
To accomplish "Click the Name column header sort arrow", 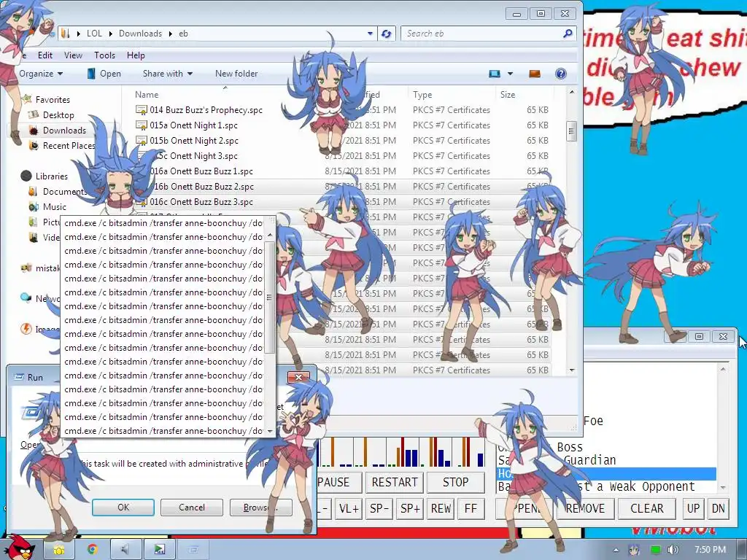I will coord(225,88).
